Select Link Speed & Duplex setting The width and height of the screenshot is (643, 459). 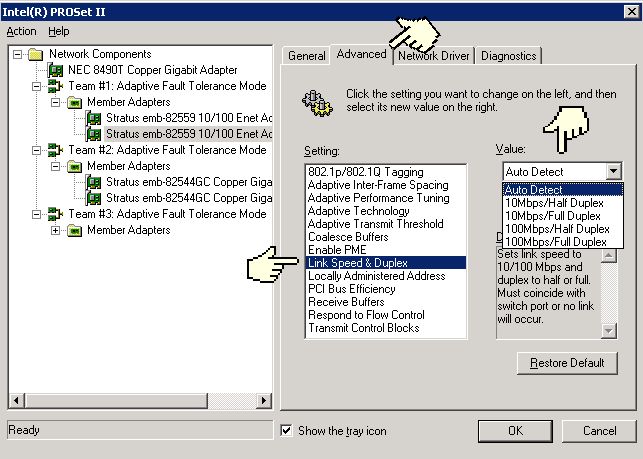(386, 263)
